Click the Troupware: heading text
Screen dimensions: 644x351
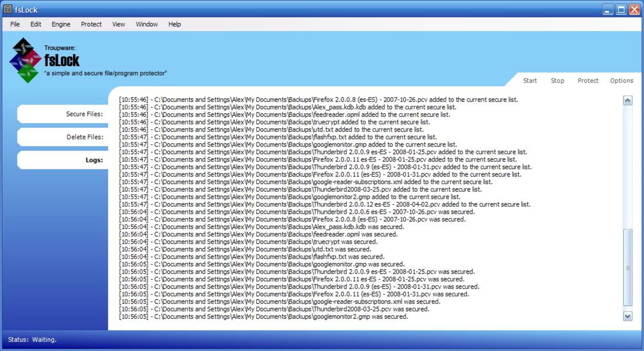[60, 48]
